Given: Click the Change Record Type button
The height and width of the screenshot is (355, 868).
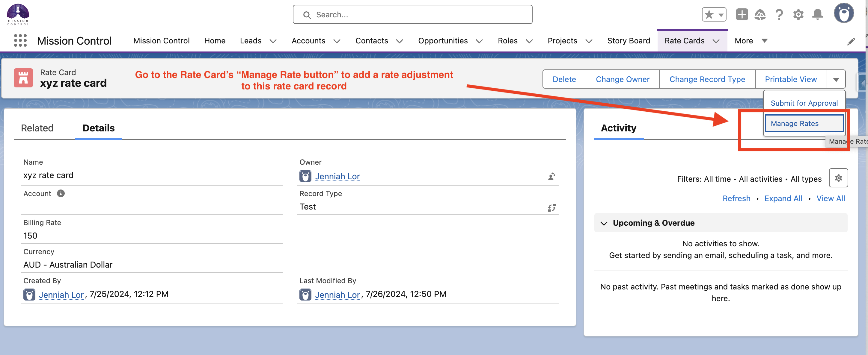Looking at the screenshot, I should pos(707,79).
